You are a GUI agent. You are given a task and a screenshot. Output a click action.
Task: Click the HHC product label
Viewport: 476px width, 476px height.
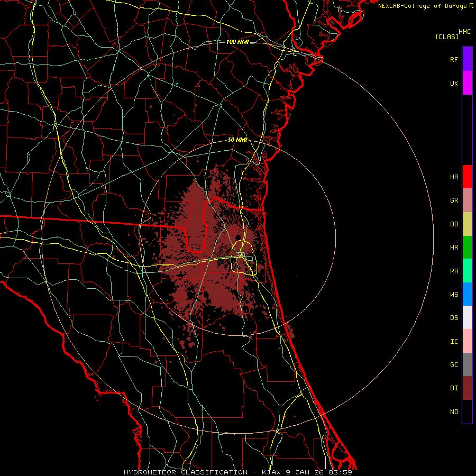pos(465,32)
